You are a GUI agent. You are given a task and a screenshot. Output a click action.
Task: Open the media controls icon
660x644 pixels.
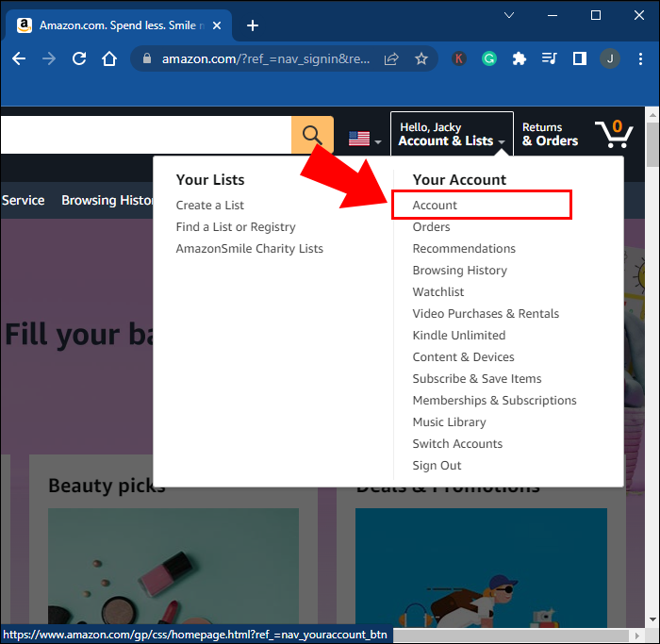click(550, 58)
